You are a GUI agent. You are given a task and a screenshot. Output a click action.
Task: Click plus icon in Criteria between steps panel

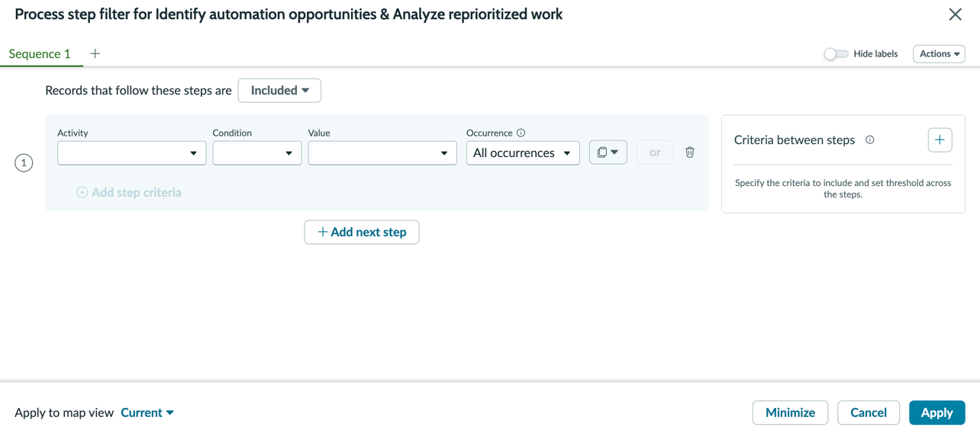pyautogui.click(x=940, y=140)
